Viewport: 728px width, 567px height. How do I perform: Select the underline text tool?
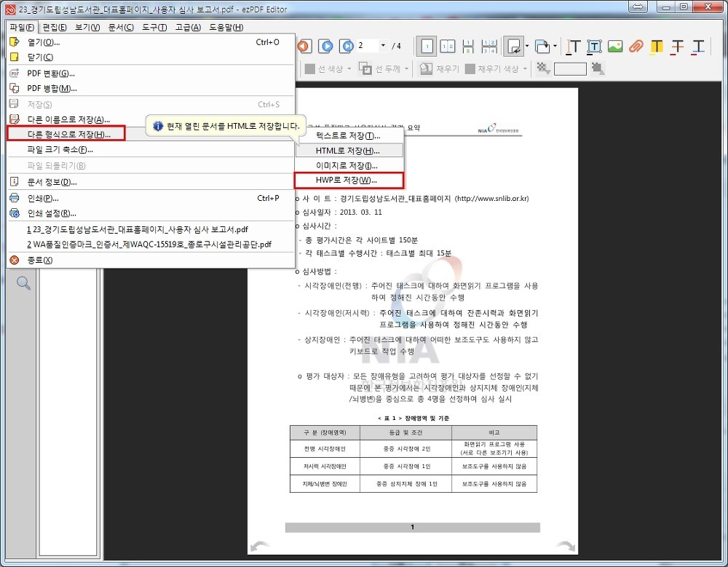point(698,46)
